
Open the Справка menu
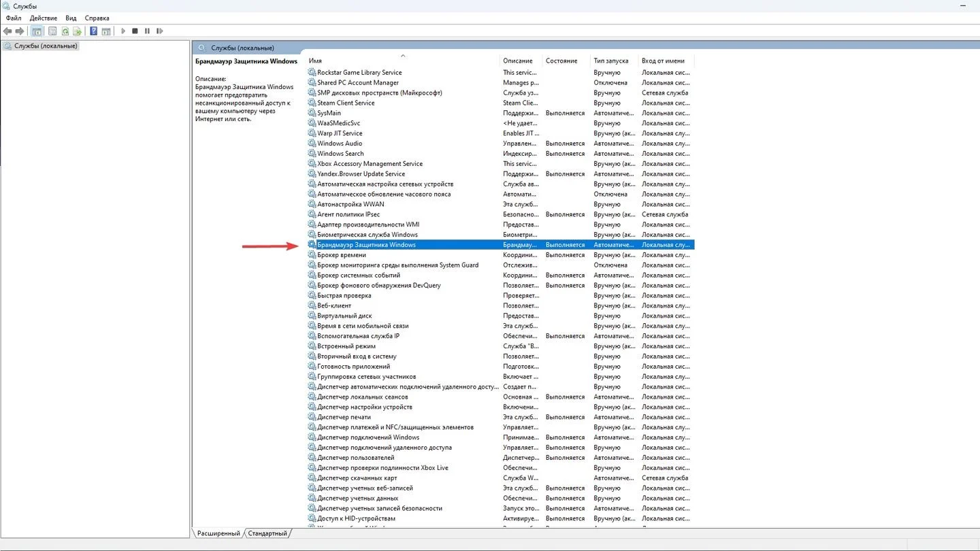pos(97,18)
